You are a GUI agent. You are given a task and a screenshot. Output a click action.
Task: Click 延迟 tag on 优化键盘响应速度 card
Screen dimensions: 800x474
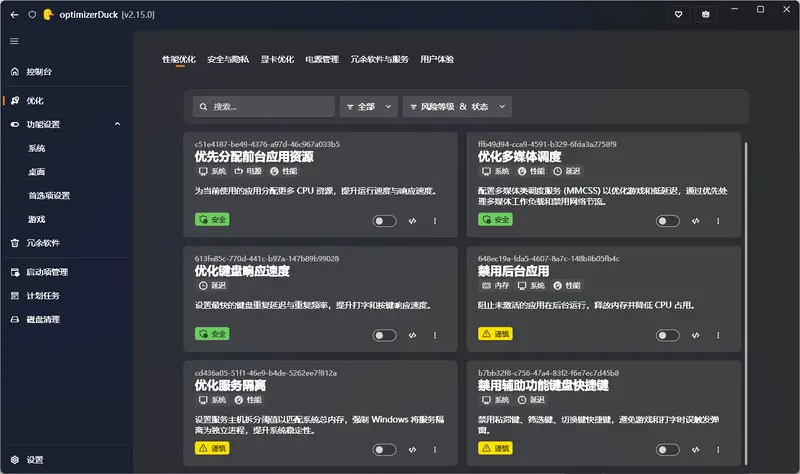pyautogui.click(x=212, y=285)
